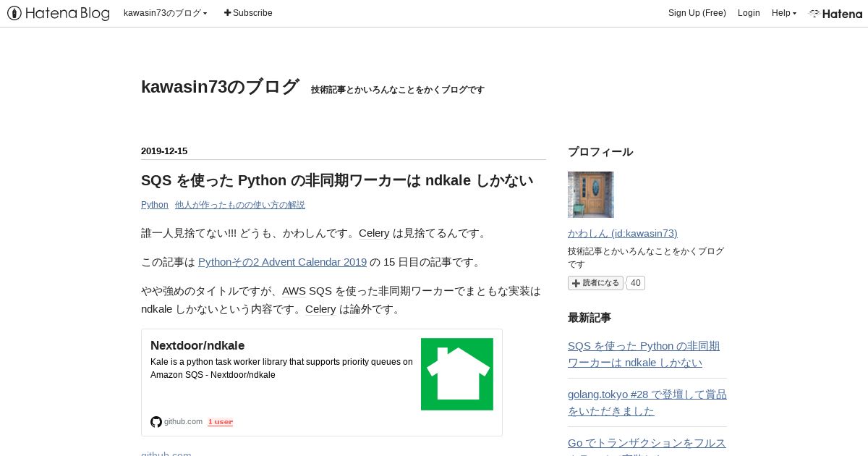
Task: View the green house Nextdoor thumbnail image
Action: click(x=457, y=374)
